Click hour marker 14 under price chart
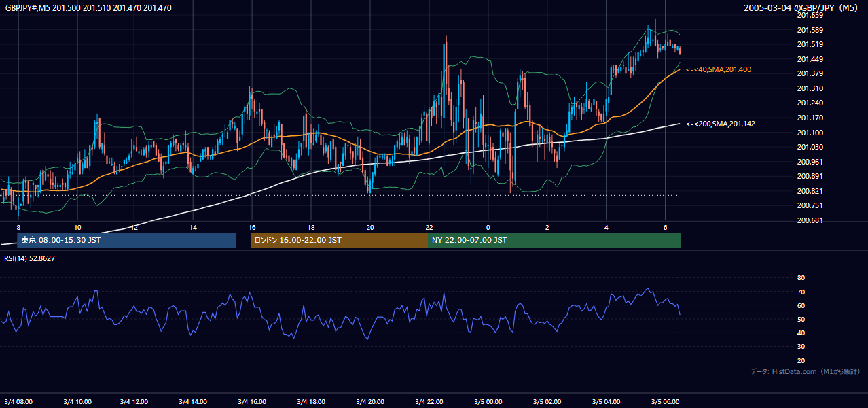Viewport: 868px width, 408px height. (x=193, y=227)
